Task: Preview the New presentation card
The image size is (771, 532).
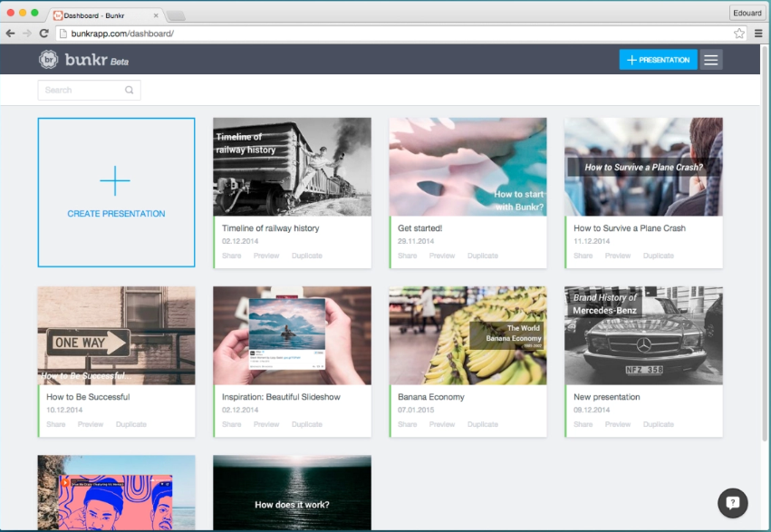Action: (x=618, y=423)
